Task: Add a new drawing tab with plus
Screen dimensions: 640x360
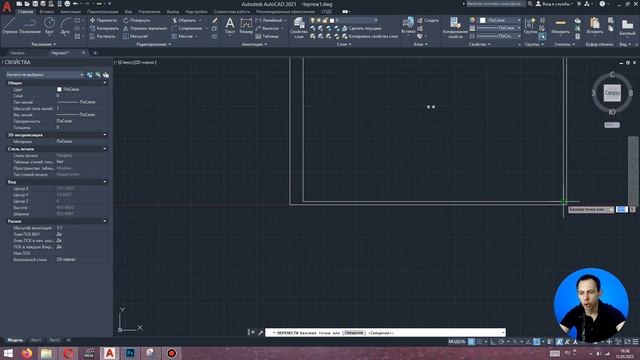Action: point(95,53)
